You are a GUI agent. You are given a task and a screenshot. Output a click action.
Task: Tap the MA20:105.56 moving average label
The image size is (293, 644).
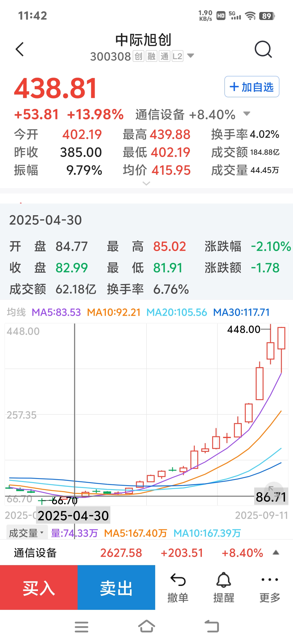coord(177,313)
